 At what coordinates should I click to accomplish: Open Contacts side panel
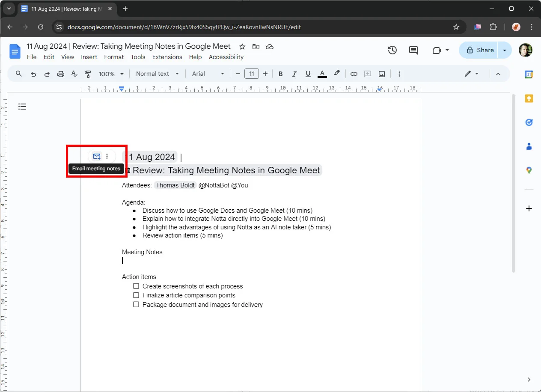[x=529, y=146]
